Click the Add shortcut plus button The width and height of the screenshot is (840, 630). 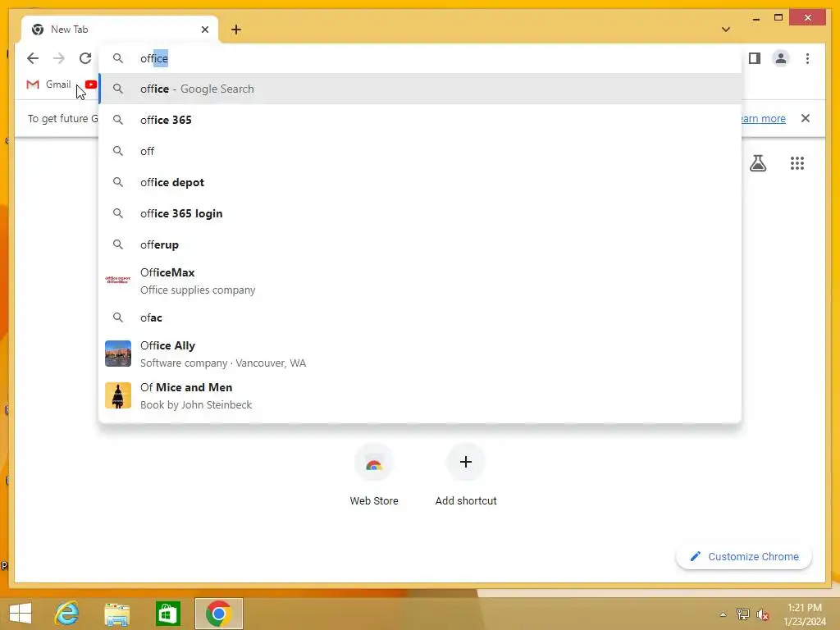tap(466, 462)
